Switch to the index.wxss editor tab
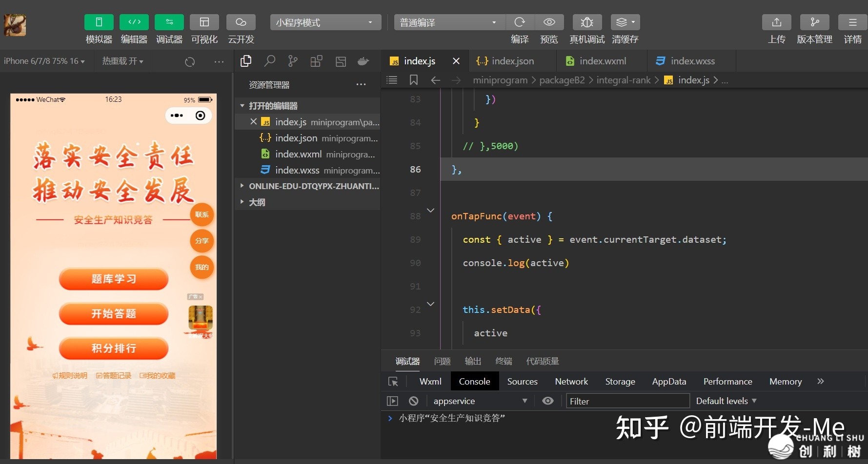This screenshot has width=868, height=464. [692, 61]
